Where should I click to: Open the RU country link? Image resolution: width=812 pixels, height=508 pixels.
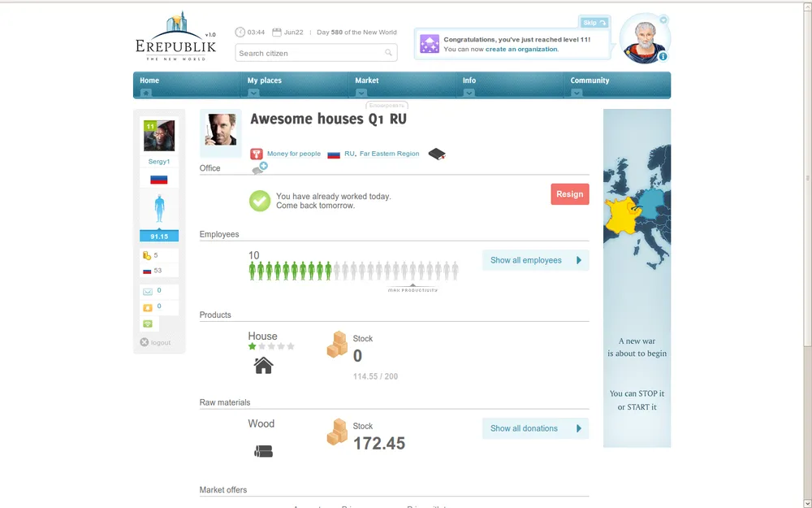(x=349, y=154)
